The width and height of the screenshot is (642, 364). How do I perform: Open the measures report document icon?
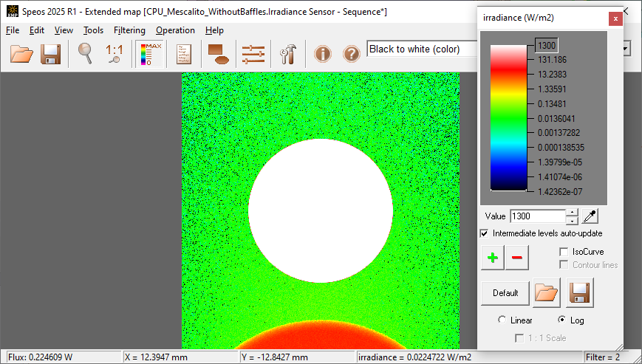(184, 54)
